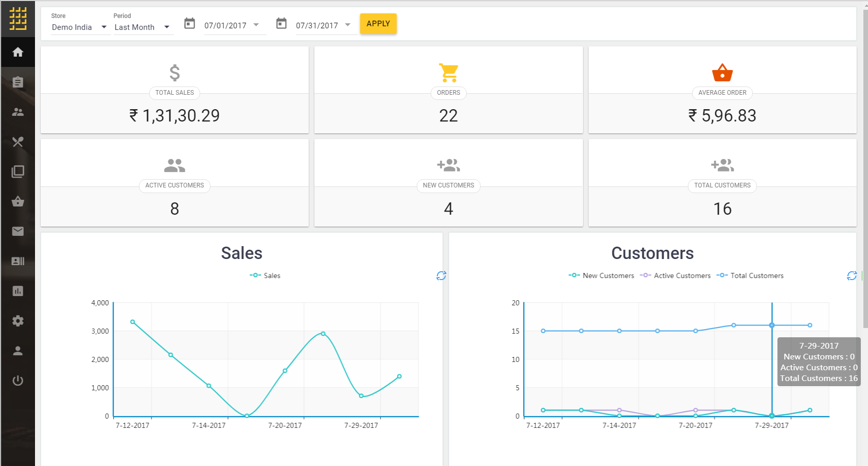Image resolution: width=868 pixels, height=466 pixels.
Task: Open the end date calendar icon
Action: 281,23
